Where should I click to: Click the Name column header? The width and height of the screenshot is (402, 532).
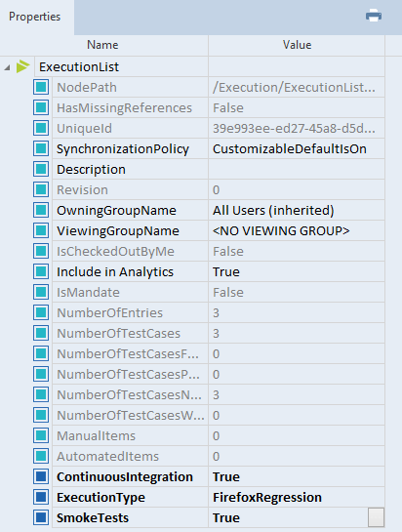pyautogui.click(x=102, y=45)
